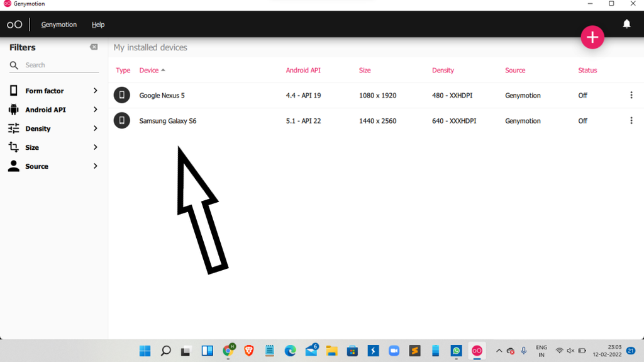This screenshot has width=644, height=362.
Task: Expand the Form factor filter
Action: click(x=96, y=91)
